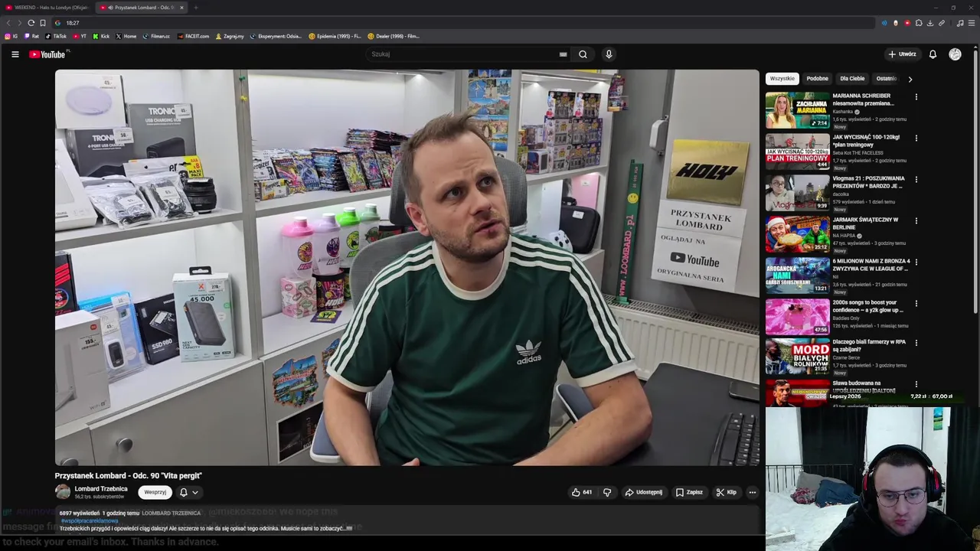The height and width of the screenshot is (551, 980).
Task: Click the Utwórz create button
Action: [x=902, y=54]
